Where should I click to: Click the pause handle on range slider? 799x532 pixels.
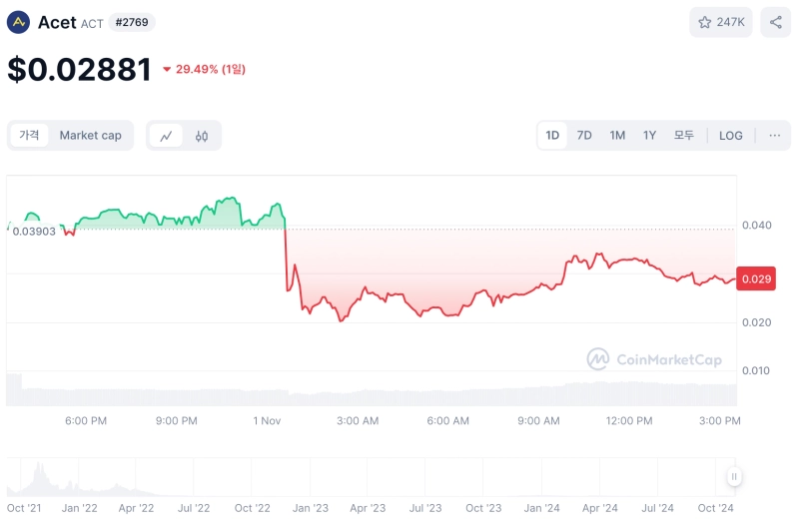734,477
